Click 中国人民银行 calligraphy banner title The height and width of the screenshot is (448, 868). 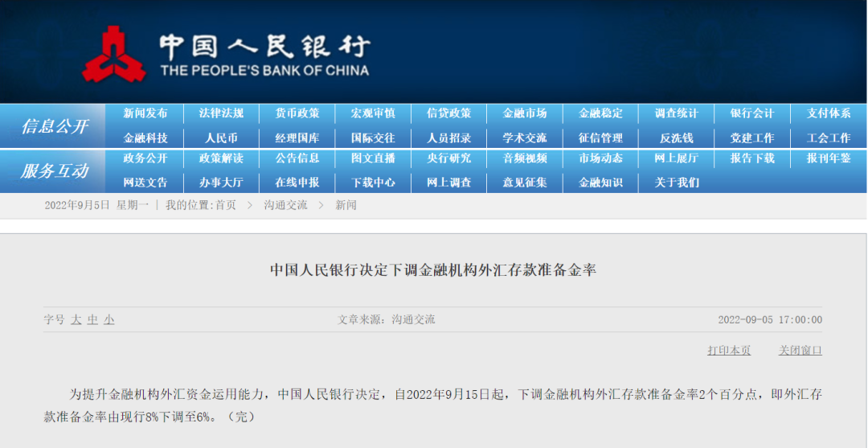pos(264,47)
